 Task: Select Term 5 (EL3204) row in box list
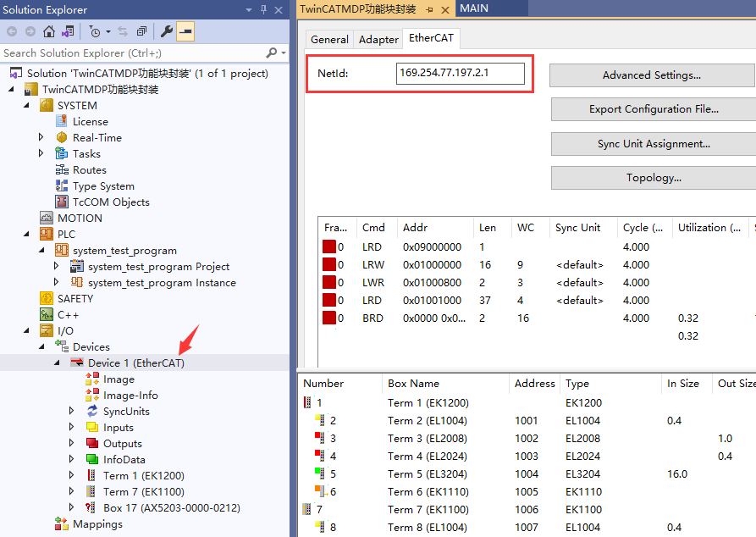click(x=526, y=473)
